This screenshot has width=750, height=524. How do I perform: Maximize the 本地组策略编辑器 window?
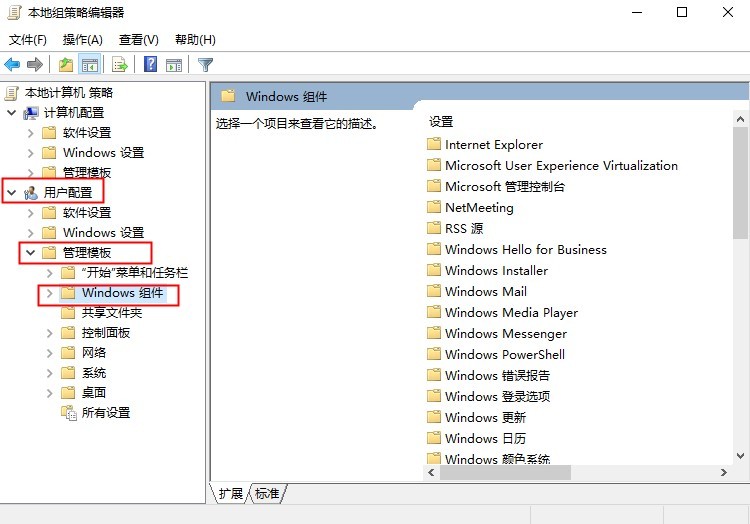coord(682,12)
